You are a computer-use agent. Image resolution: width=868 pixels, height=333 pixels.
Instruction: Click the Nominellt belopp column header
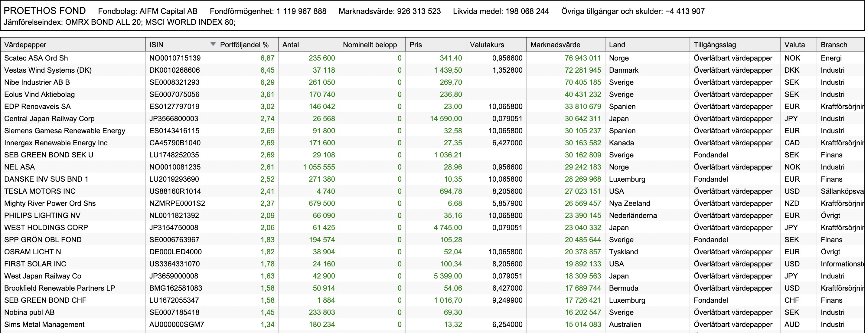(x=372, y=45)
